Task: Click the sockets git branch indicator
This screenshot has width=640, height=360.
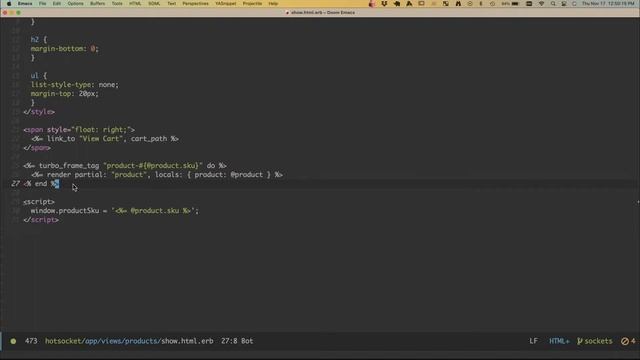Action: click(x=595, y=341)
